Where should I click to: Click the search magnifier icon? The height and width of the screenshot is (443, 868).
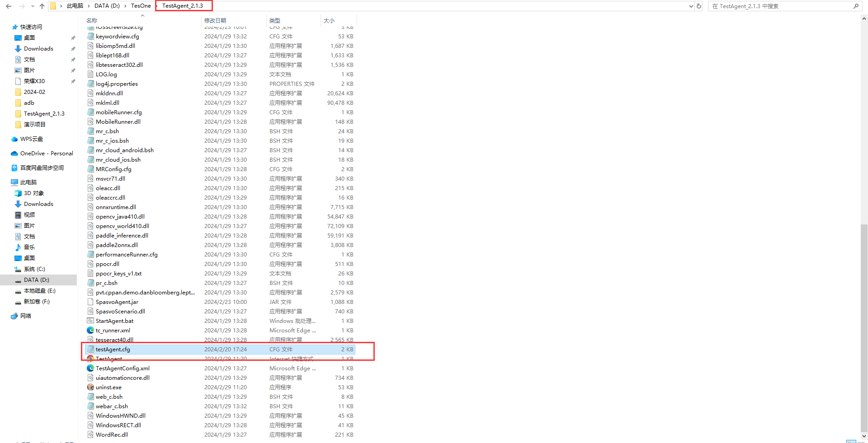point(855,6)
